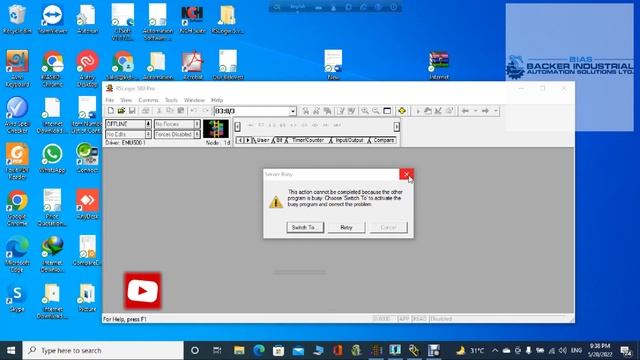Click the Open file folder icon in toolbar
Screen dimensions: 640x360
(x=121, y=111)
